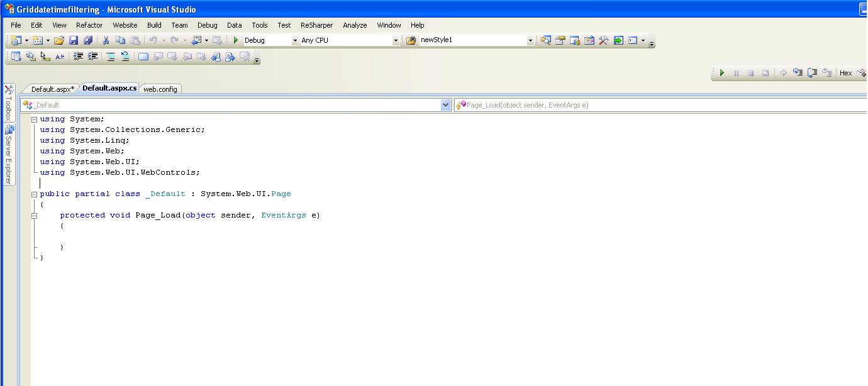The image size is (868, 386).
Task: Open the _Default class navigation dropdown
Action: coord(446,105)
